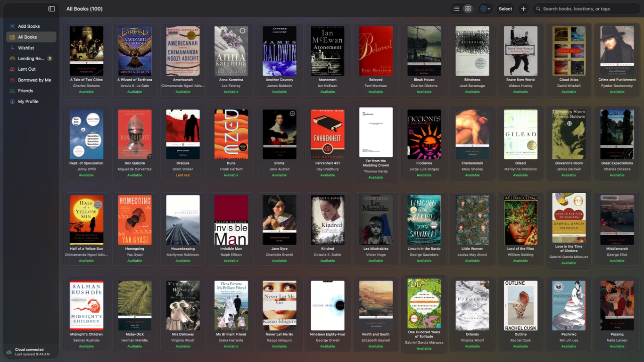The height and width of the screenshot is (362, 644).
Task: Open the Americanah book cover
Action: coord(183,51)
